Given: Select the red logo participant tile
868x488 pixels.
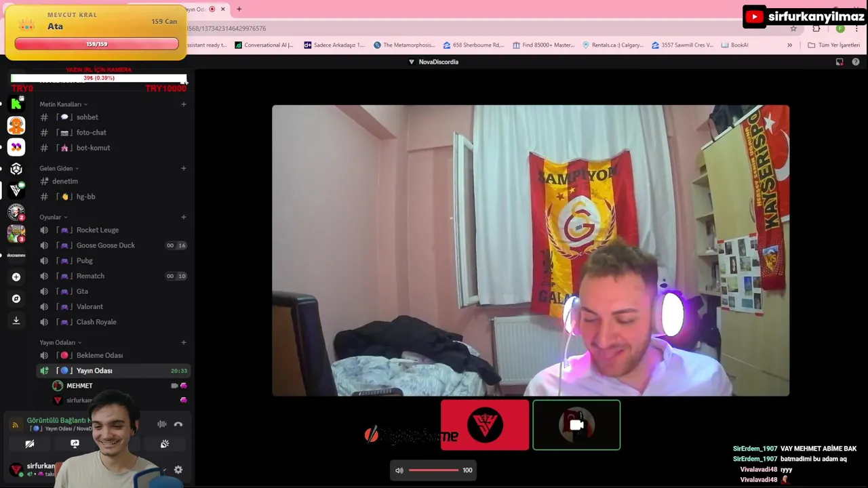Looking at the screenshot, I should tap(485, 425).
